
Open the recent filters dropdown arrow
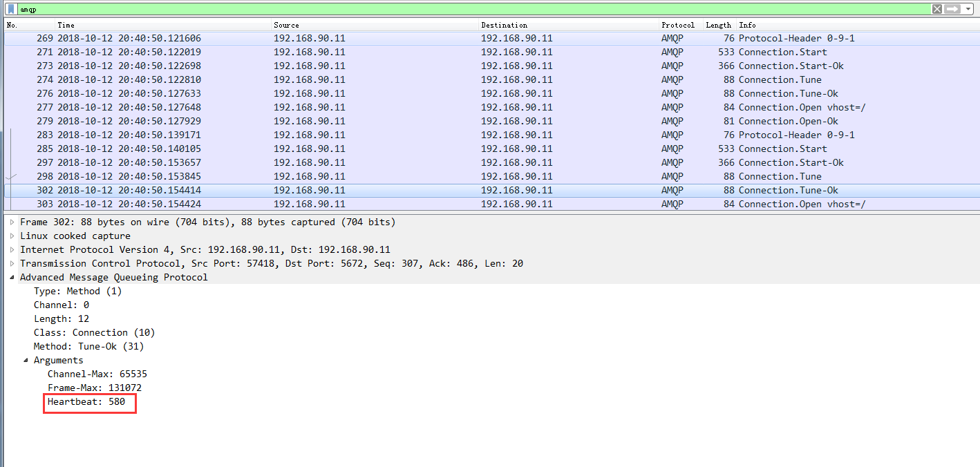tap(969, 9)
